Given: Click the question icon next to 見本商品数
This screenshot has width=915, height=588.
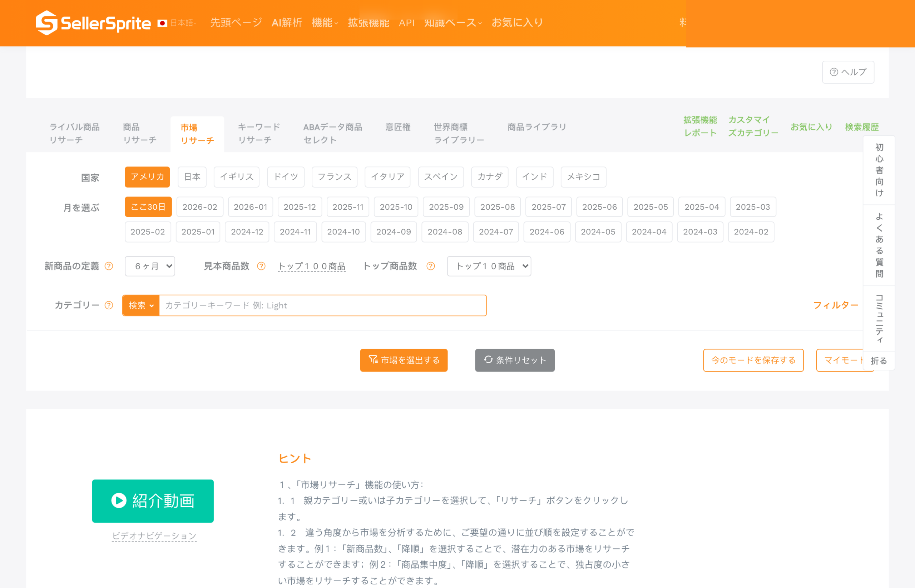Looking at the screenshot, I should click(x=261, y=266).
